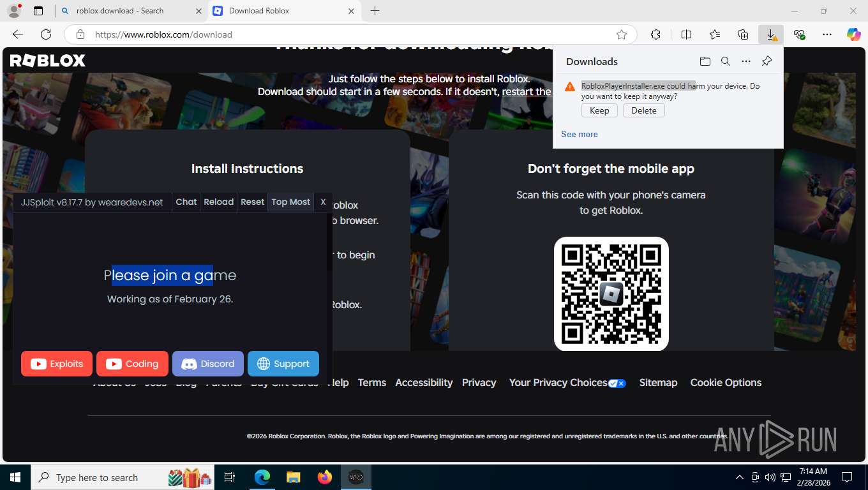Keep the RobloxPlayerInstaller.exe download
868x490 pixels.
pos(599,110)
